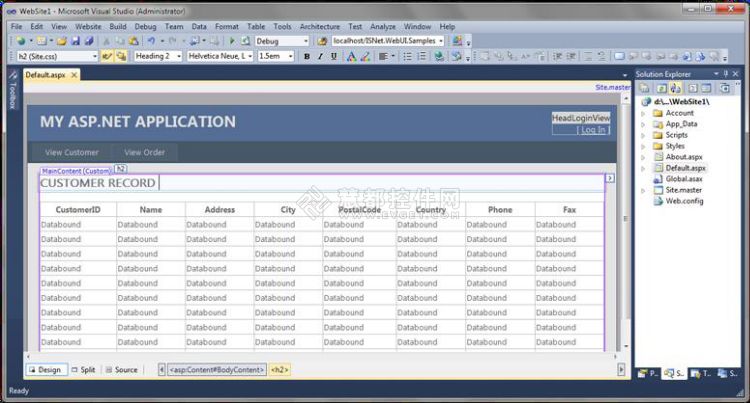Viewport: 750px width, 403px height.
Task: Open the Architecture menu
Action: point(320,27)
